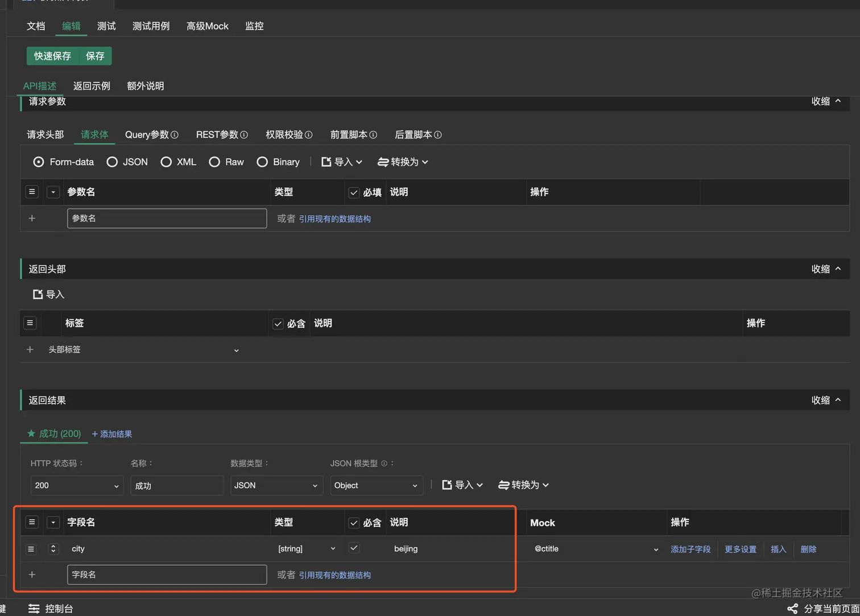This screenshot has height=616, width=860.
Task: Open the JSON 根类型 Object dropdown
Action: click(377, 486)
